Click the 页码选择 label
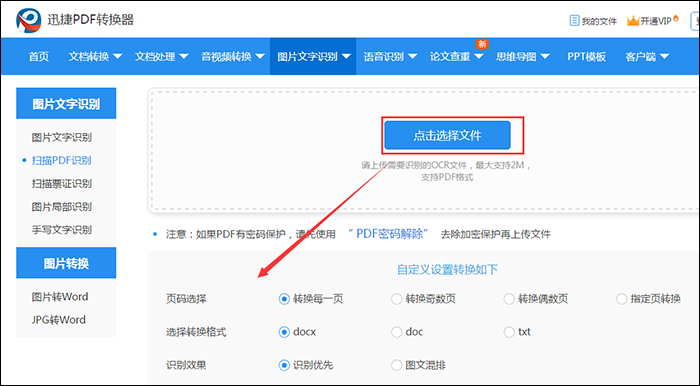Viewport: 700px width, 386px height. click(186, 299)
